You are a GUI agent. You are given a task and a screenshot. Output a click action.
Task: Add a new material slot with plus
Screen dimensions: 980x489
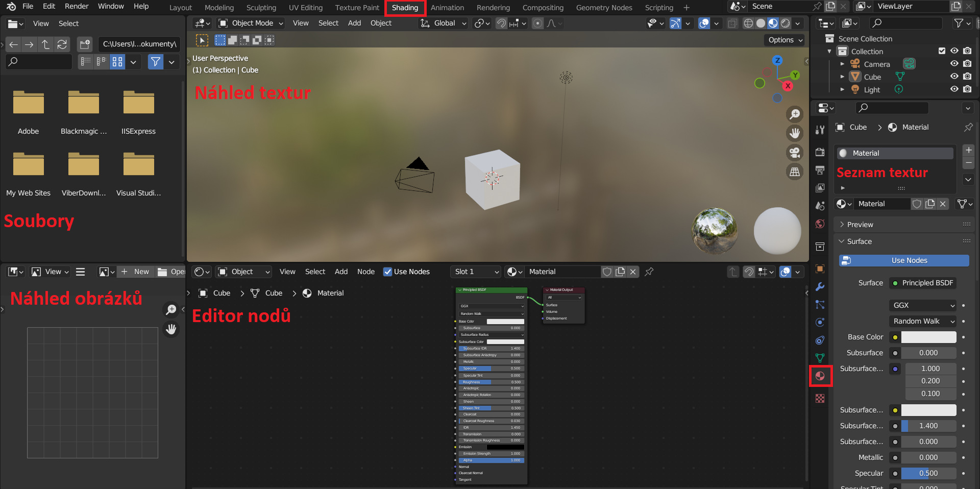(x=968, y=150)
